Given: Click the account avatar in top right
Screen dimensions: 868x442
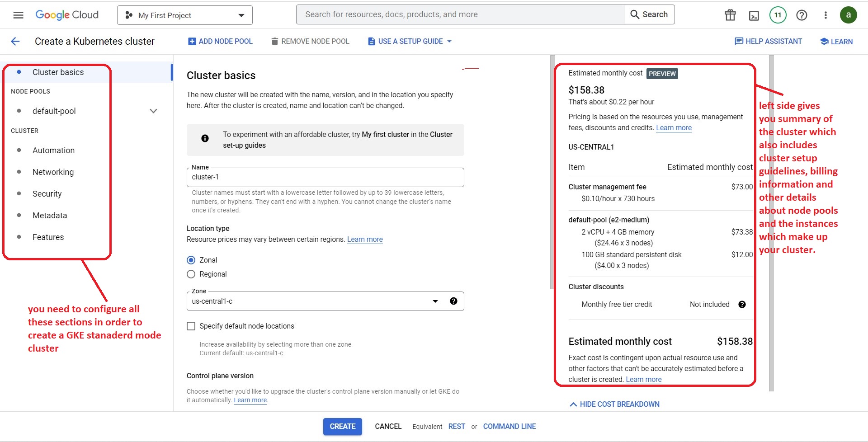Looking at the screenshot, I should pos(849,14).
